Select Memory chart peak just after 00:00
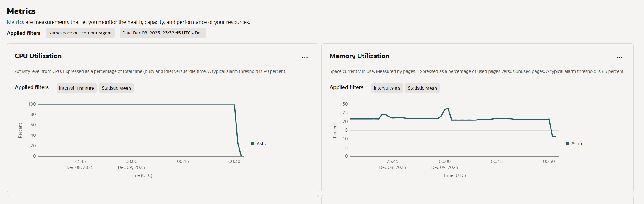The width and height of the screenshot is (644, 204). [x=448, y=109]
